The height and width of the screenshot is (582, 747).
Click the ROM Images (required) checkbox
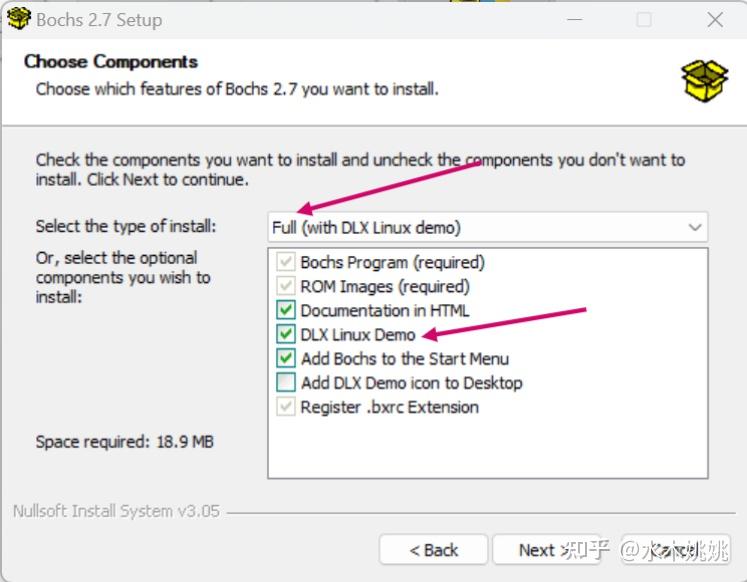[286, 287]
